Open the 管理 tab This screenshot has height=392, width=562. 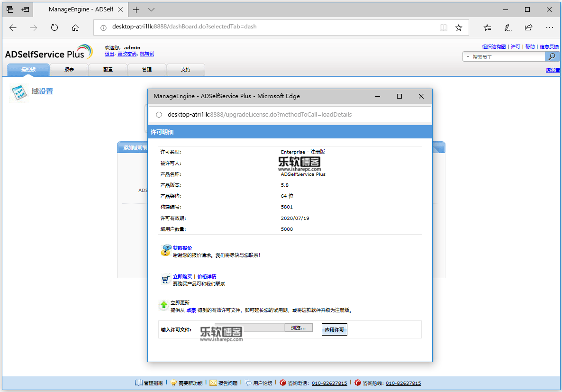pos(146,70)
